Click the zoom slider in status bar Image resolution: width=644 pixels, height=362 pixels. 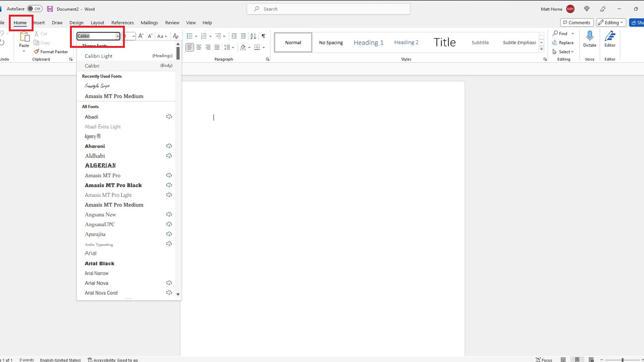pyautogui.click(x=622, y=360)
